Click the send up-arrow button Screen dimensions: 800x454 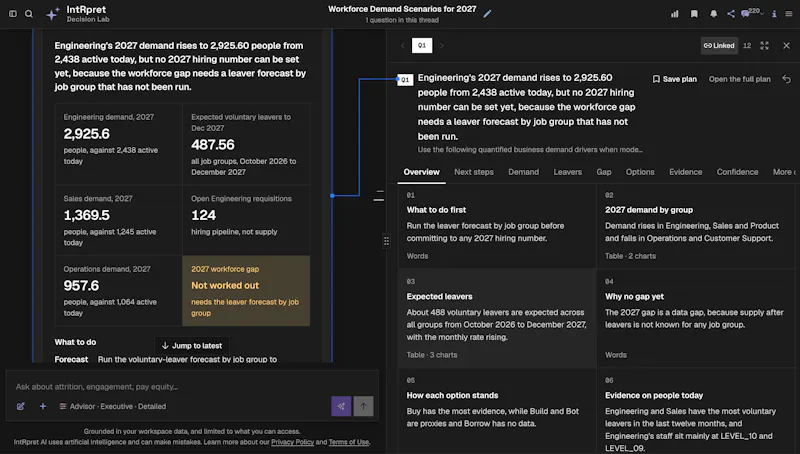coord(363,406)
